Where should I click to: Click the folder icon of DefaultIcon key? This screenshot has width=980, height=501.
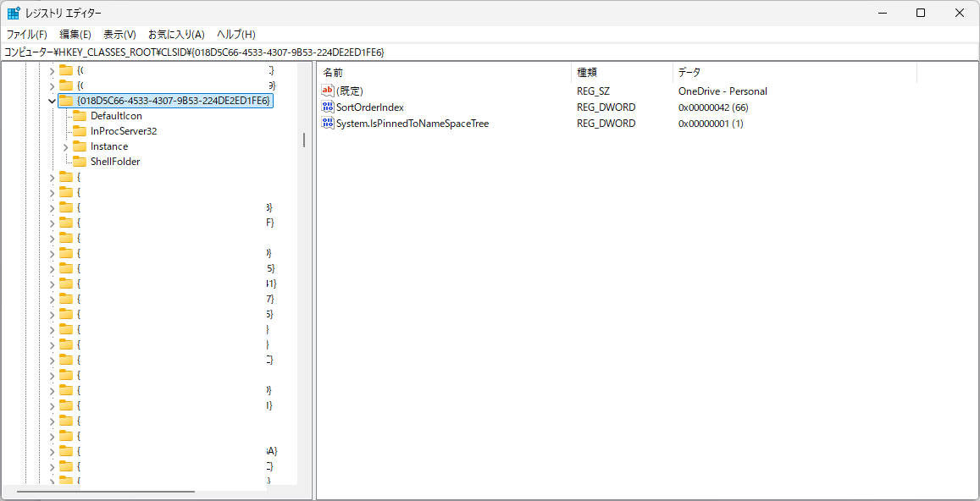80,115
